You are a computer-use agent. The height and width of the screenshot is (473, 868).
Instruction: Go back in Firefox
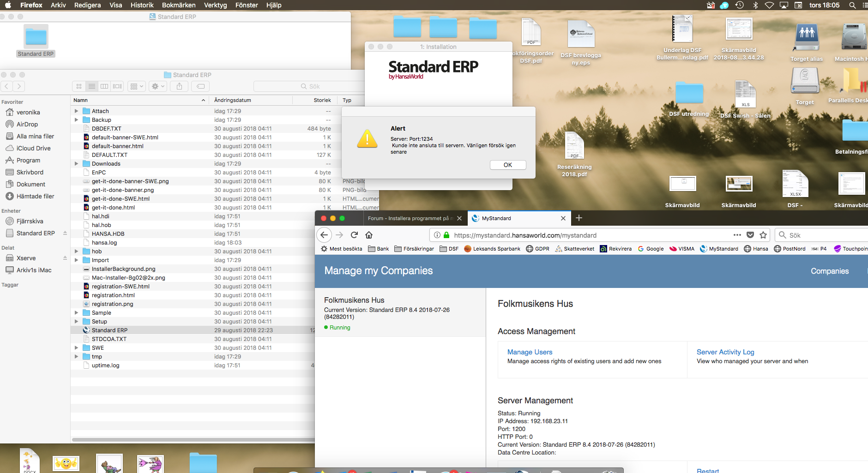coord(324,235)
